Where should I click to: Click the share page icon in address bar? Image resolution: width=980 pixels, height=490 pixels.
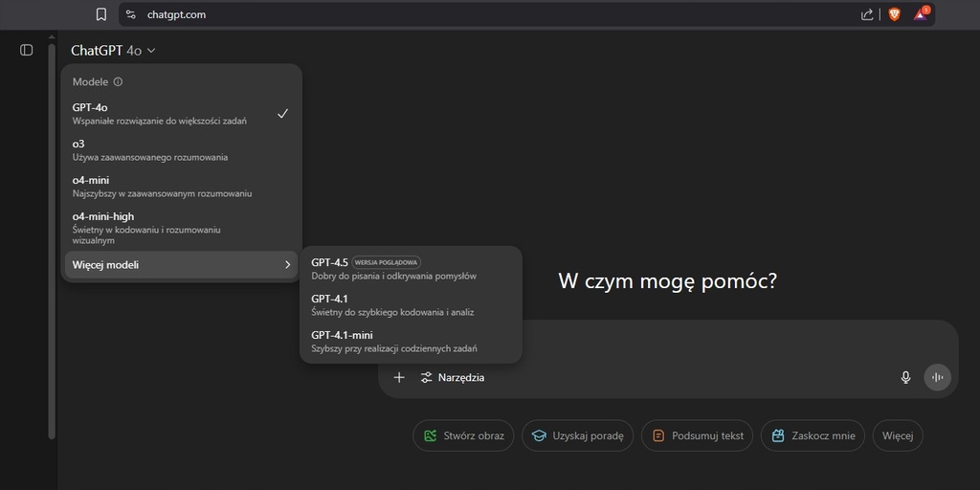(867, 14)
